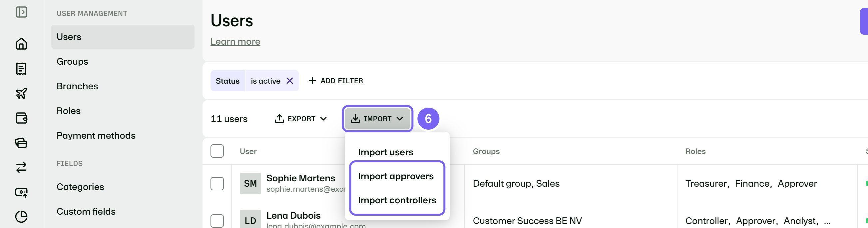
Task: Remove the Status is active filter
Action: [x=289, y=81]
